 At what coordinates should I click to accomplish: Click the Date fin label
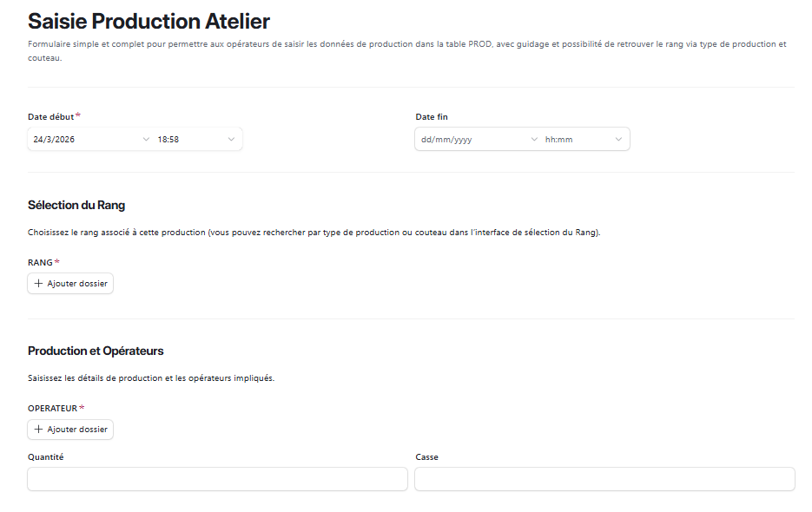click(432, 117)
